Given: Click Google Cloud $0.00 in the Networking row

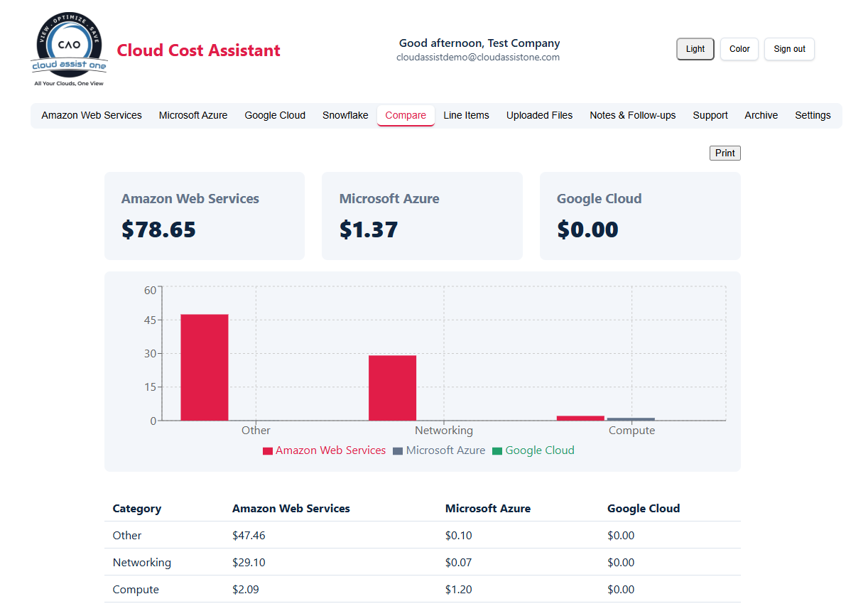Looking at the screenshot, I should [621, 563].
